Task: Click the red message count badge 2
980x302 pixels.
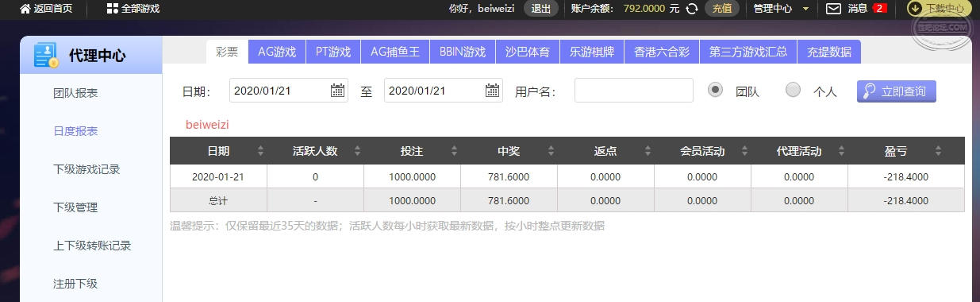Action: (x=879, y=9)
